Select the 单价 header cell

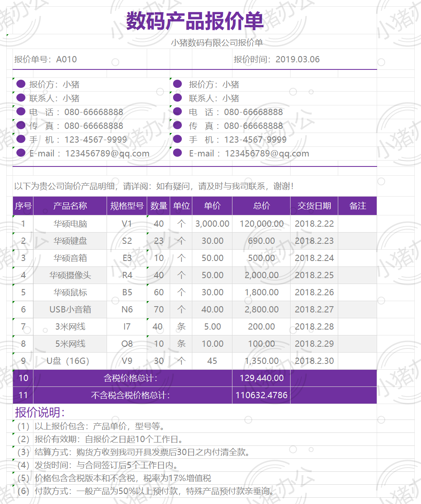point(212,206)
